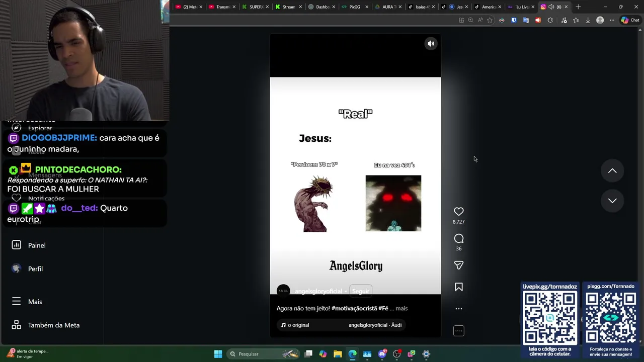This screenshot has width=644, height=362.
Task: Open the alerta de tempe weather widget
Action: (x=28, y=353)
